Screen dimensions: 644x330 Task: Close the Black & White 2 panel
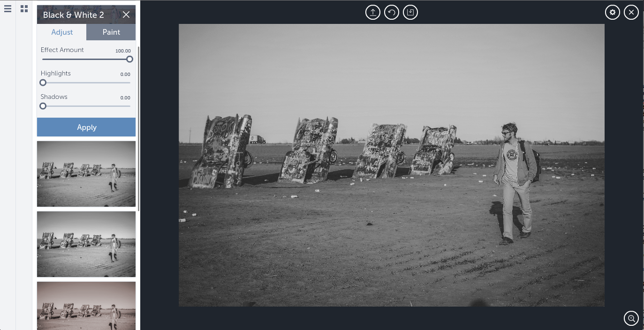(126, 15)
